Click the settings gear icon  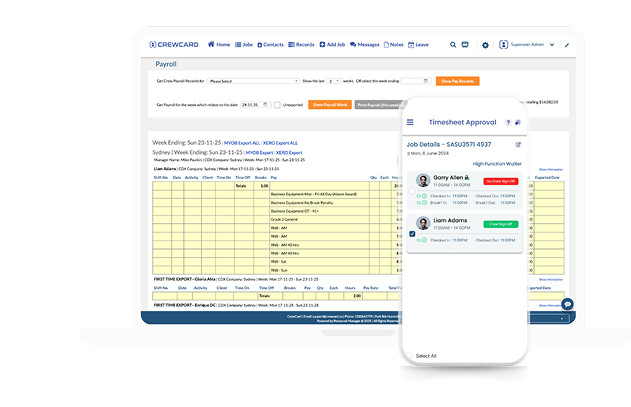coord(486,45)
